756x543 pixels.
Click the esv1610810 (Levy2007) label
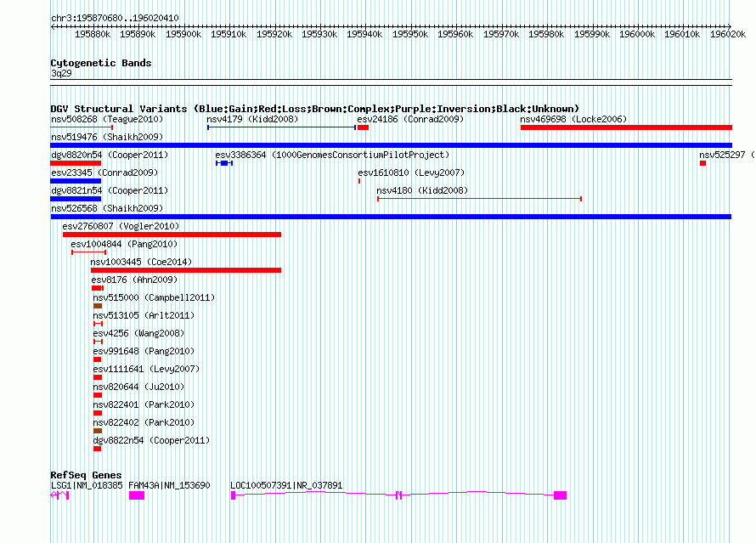pos(411,173)
